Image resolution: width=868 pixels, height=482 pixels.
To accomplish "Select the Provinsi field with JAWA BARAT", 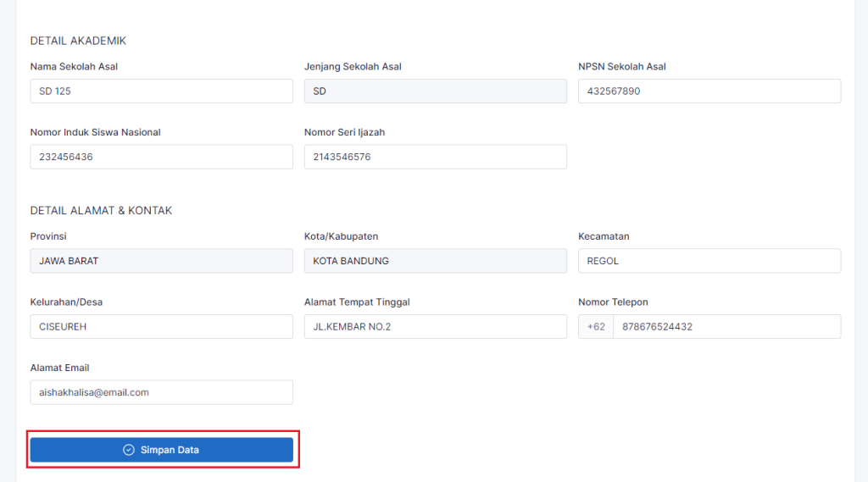I will [161, 261].
